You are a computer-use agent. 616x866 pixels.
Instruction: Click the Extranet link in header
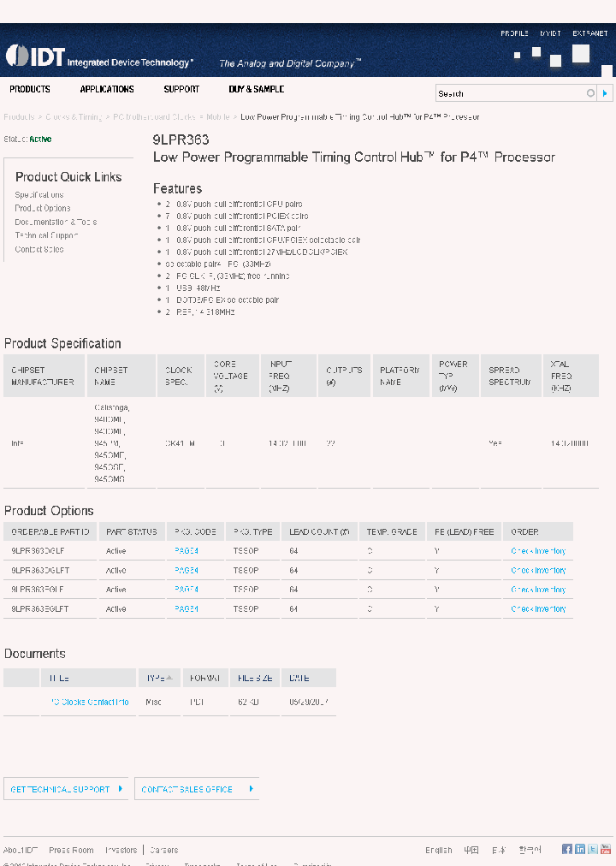coord(590,33)
